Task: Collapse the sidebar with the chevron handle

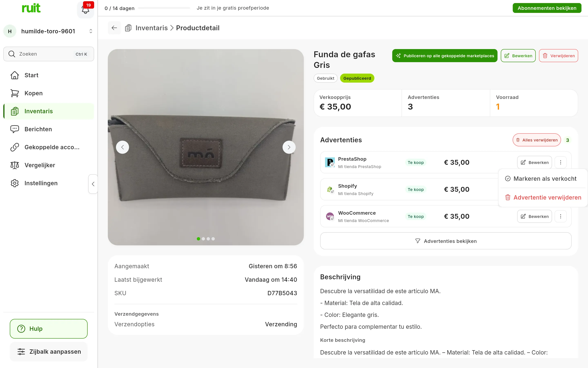Action: pos(93,184)
